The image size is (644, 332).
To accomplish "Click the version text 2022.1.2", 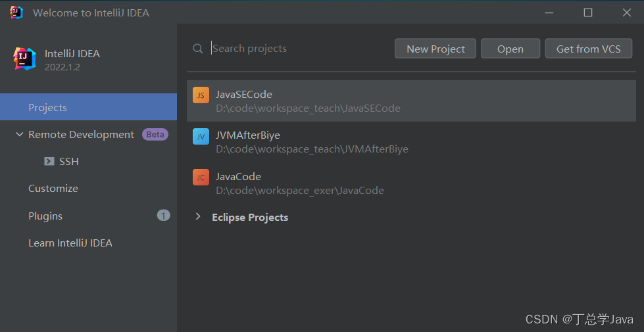I will pyautogui.click(x=62, y=67).
